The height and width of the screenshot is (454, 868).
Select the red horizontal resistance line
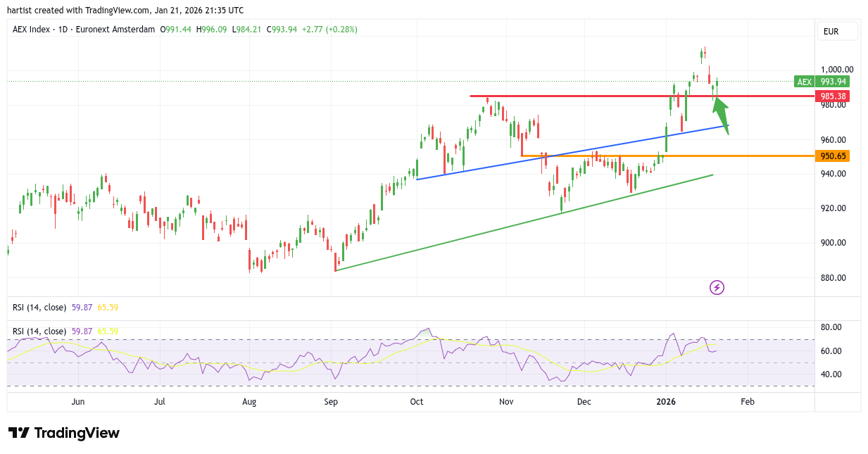598,96
